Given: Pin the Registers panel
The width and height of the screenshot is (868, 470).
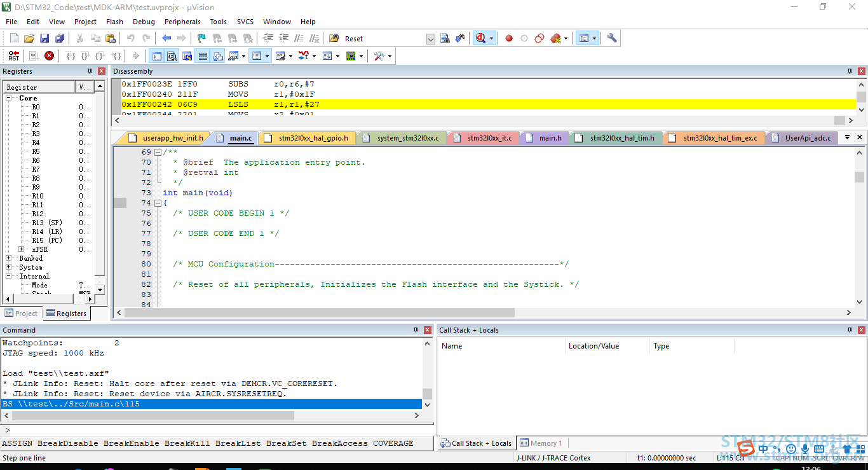Looking at the screenshot, I should click(90, 71).
